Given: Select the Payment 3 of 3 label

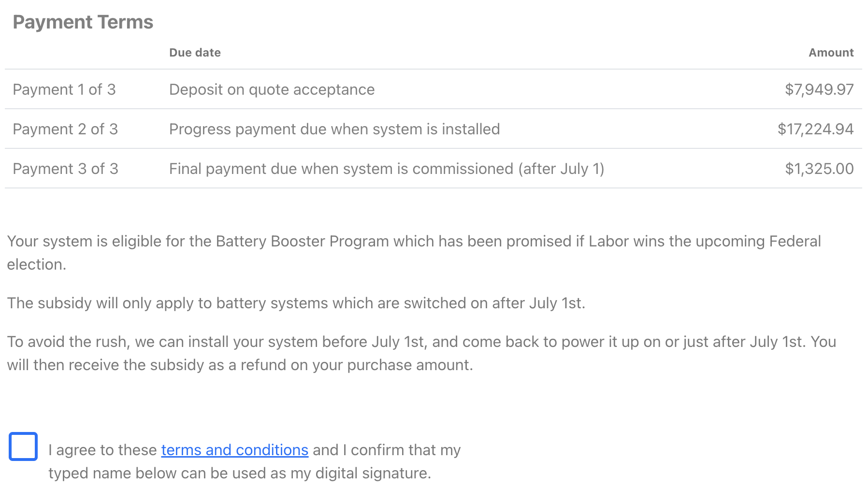Looking at the screenshot, I should [x=65, y=169].
